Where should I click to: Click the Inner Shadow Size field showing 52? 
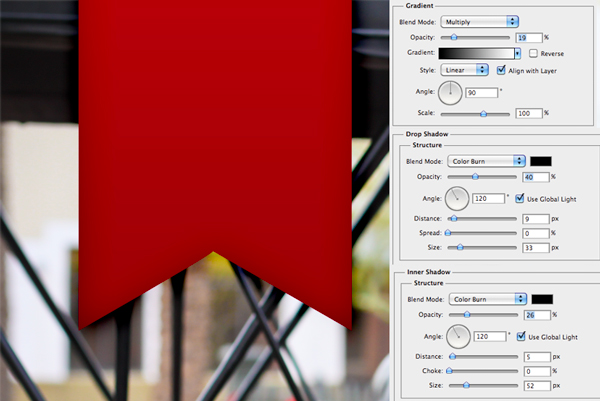click(x=537, y=386)
